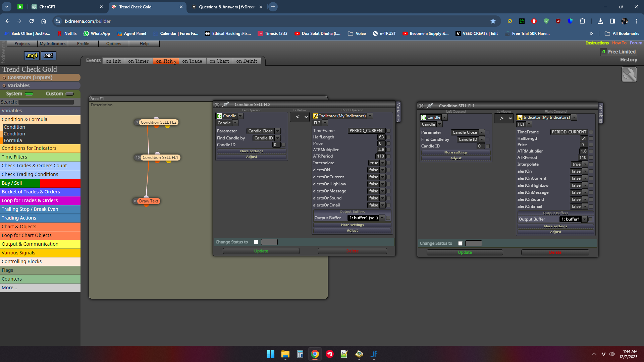Switch to the on Init tab
This screenshot has height=362, width=644.
(113, 61)
